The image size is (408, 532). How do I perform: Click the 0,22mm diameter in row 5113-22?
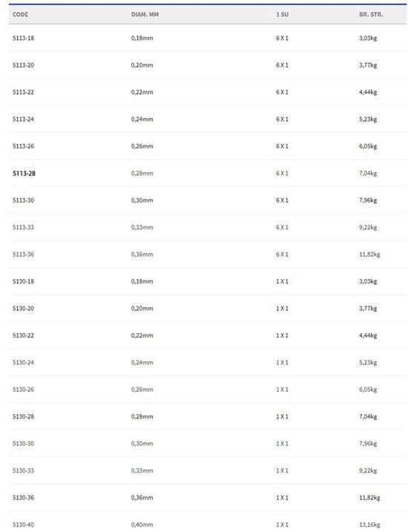pyautogui.click(x=142, y=92)
